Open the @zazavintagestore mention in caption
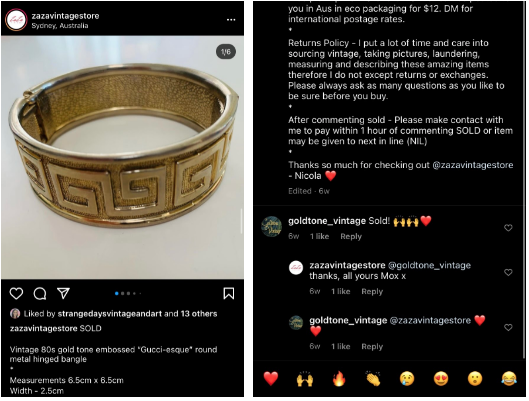 472,165
